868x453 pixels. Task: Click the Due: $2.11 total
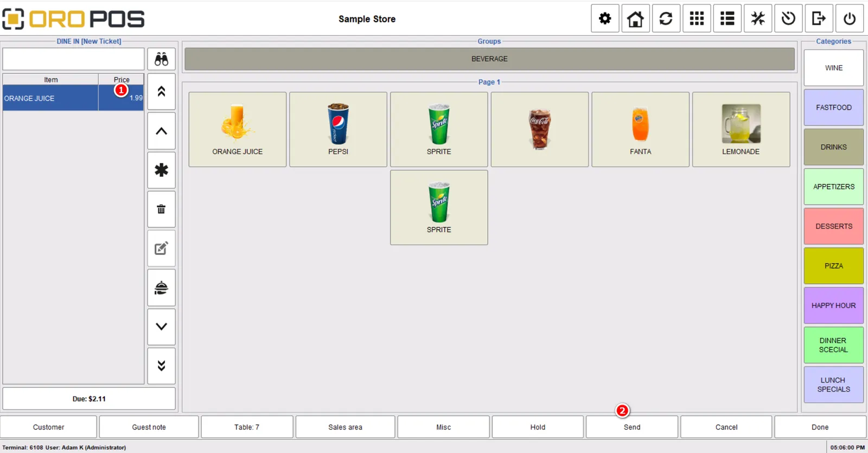[89, 399]
